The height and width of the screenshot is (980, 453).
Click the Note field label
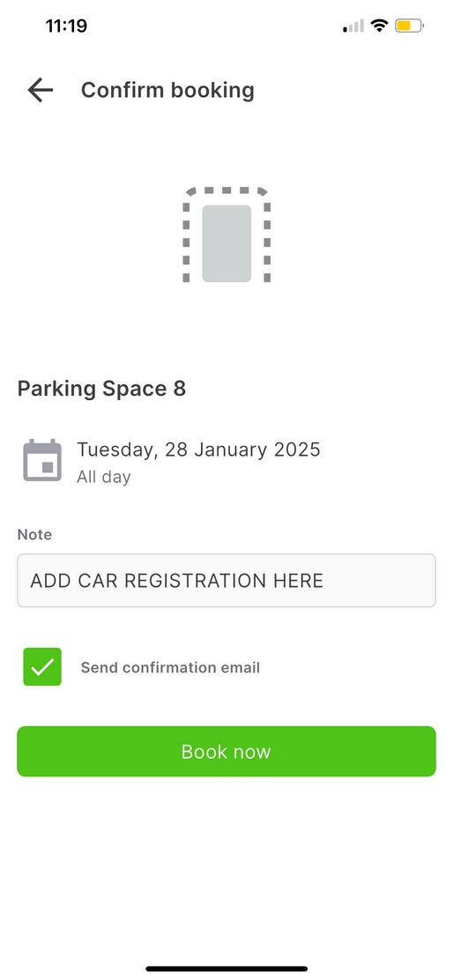point(34,535)
